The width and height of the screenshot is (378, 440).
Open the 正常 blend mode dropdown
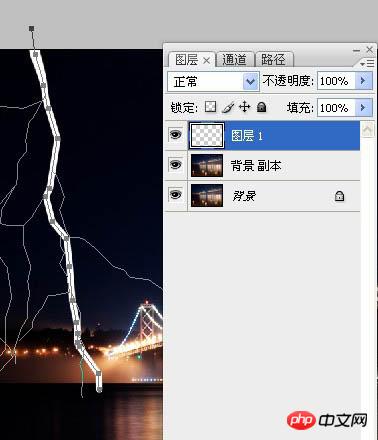pyautogui.click(x=250, y=81)
